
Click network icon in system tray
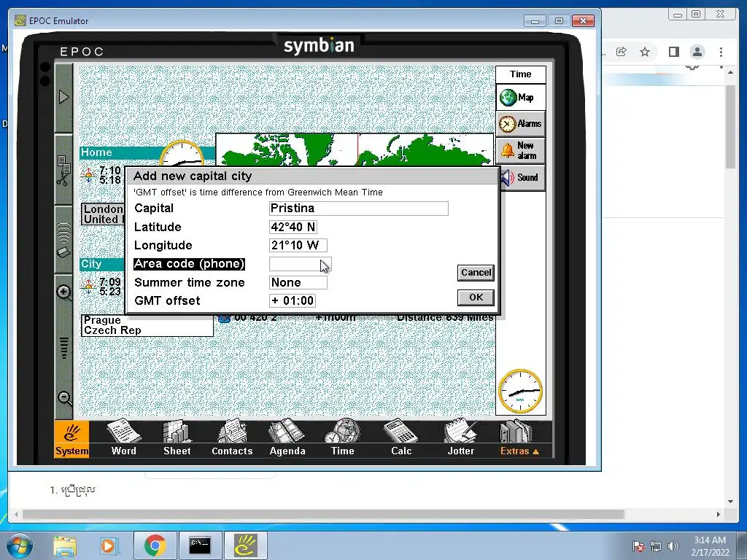point(656,546)
